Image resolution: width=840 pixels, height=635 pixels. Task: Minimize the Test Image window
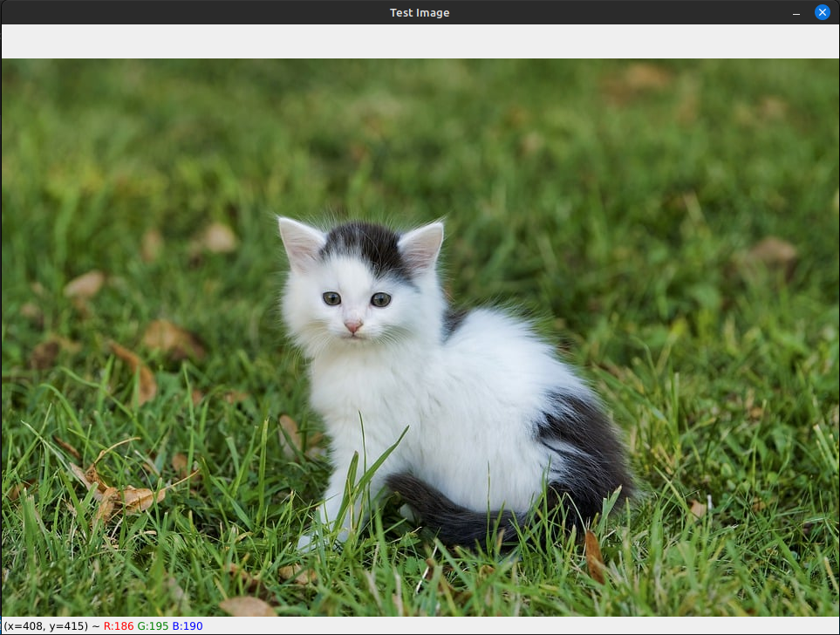pyautogui.click(x=796, y=13)
